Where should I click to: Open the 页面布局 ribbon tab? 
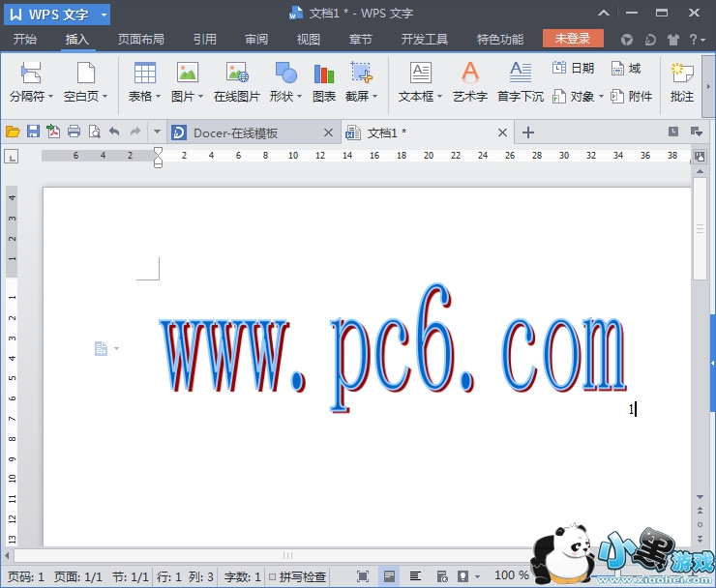coord(140,40)
